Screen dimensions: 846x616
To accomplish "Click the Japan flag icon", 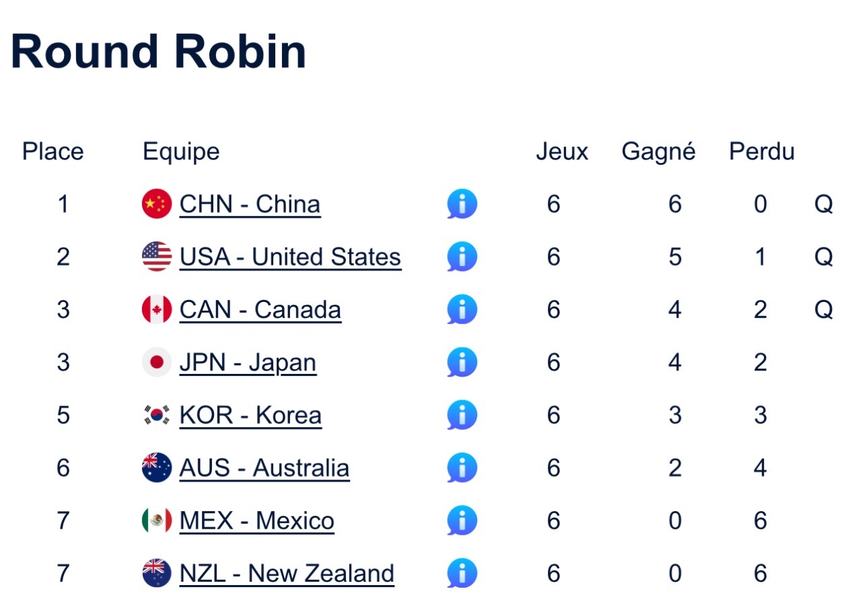I will pos(157,362).
